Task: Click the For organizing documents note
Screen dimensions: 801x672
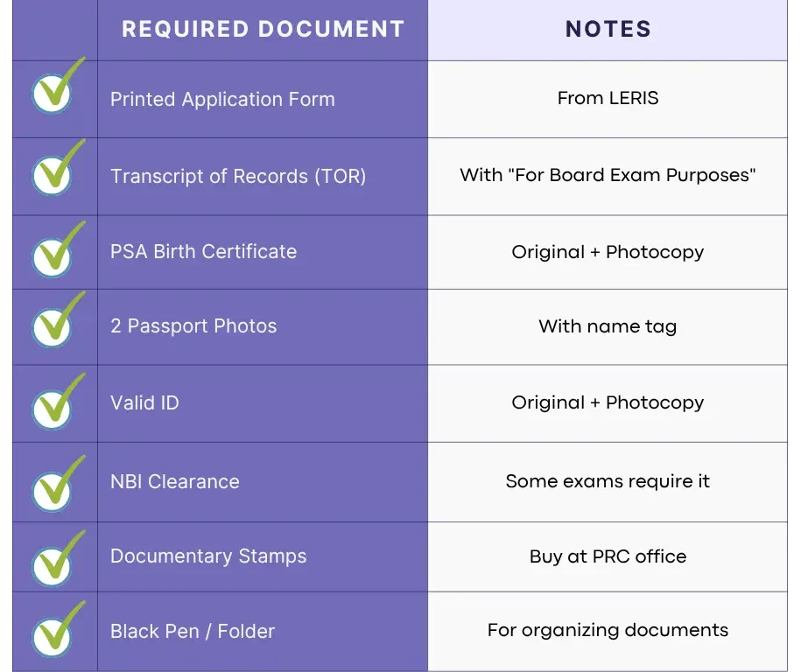Action: [608, 630]
